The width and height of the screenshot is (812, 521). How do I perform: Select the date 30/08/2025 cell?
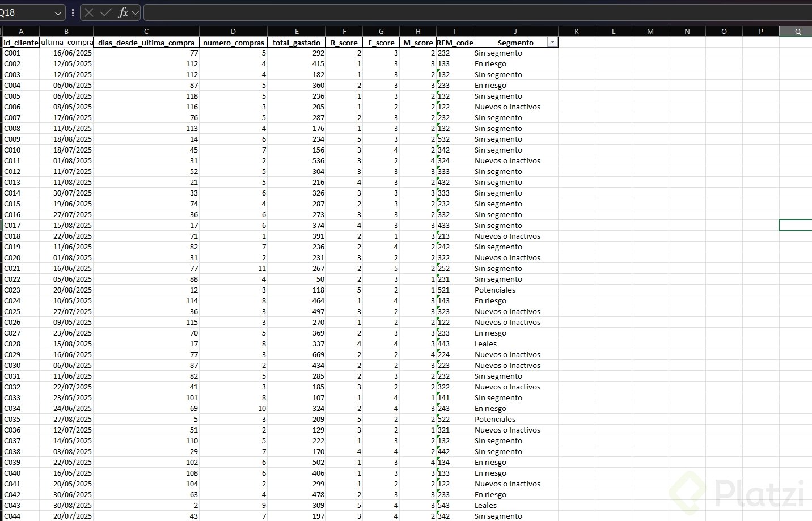(66, 506)
